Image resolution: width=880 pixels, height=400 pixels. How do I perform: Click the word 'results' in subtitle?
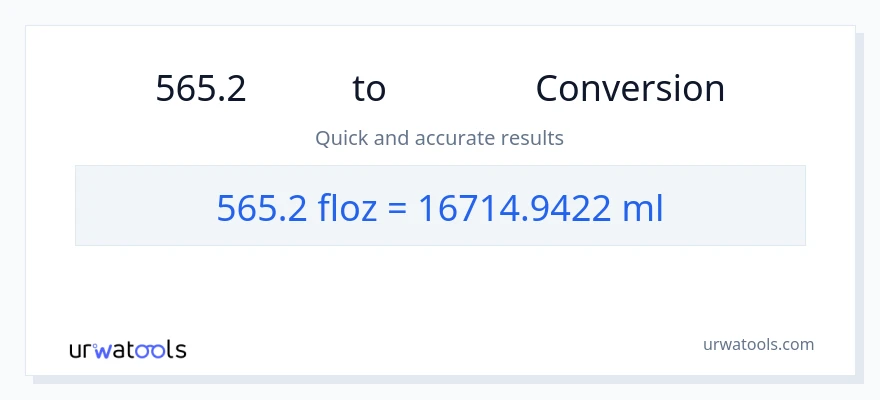coord(533,138)
